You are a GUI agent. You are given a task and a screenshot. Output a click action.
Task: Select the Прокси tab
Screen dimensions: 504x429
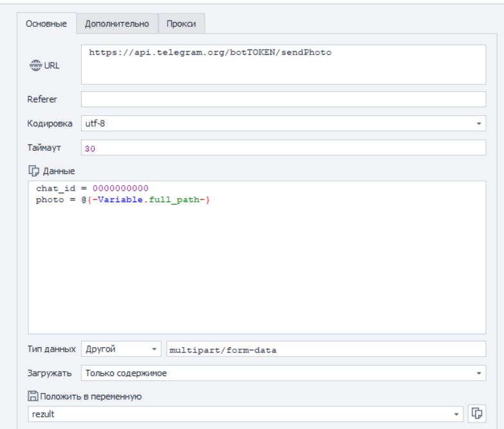click(181, 24)
